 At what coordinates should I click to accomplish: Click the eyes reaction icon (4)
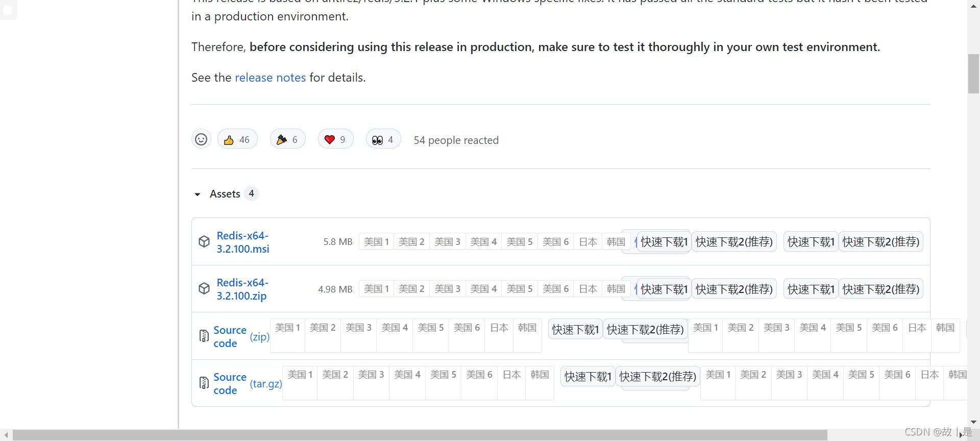[x=378, y=140]
